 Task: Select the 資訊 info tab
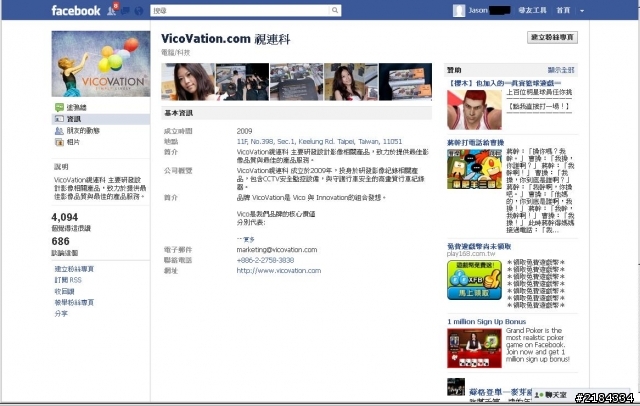pos(74,119)
